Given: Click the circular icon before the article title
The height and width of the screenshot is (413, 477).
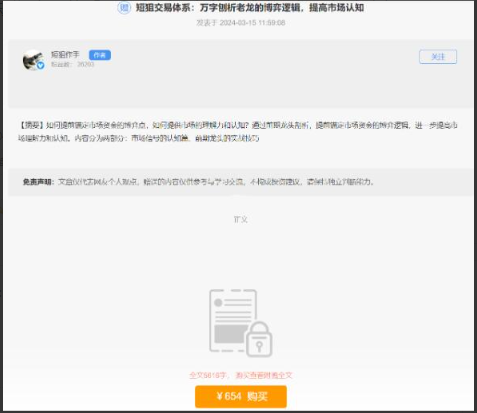Looking at the screenshot, I should coord(124,8).
